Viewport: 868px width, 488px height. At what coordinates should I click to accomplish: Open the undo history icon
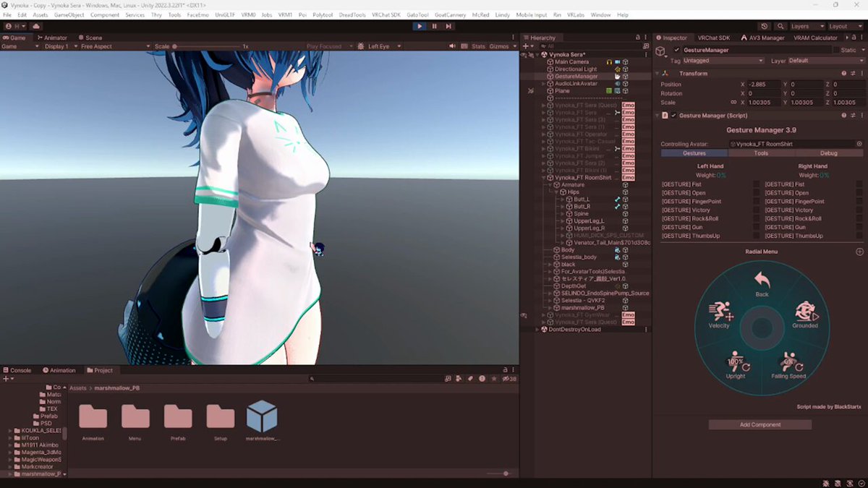(x=765, y=26)
